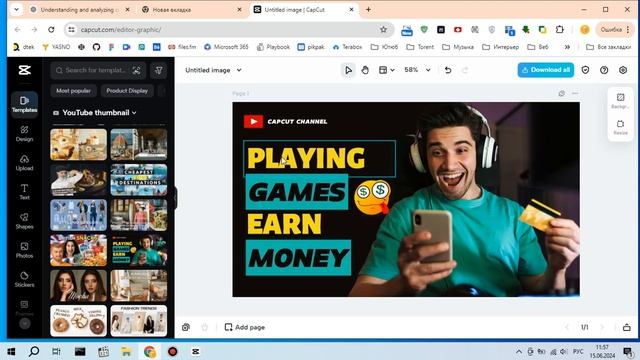Click the Download all button
Viewport: 640px width, 360px height.
(546, 70)
